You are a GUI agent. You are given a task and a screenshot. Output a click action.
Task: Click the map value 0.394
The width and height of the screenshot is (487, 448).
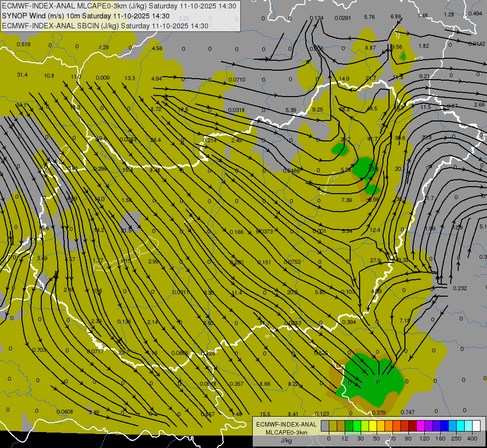pyautogui.click(x=349, y=322)
